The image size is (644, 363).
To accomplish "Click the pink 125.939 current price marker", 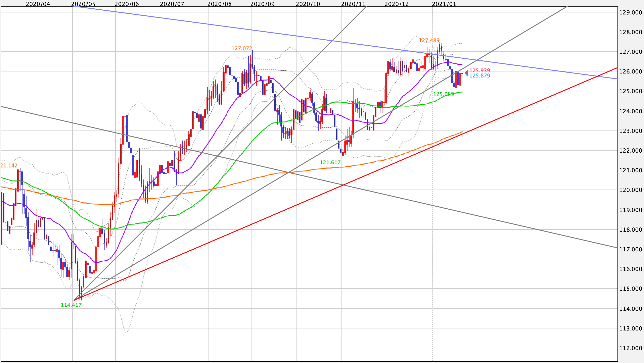I will (480, 70).
